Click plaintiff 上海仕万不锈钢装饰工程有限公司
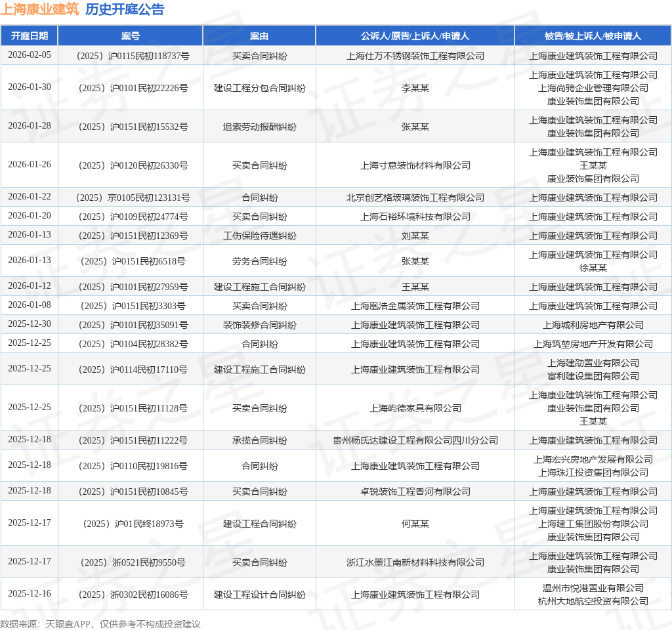 pyautogui.click(x=415, y=56)
